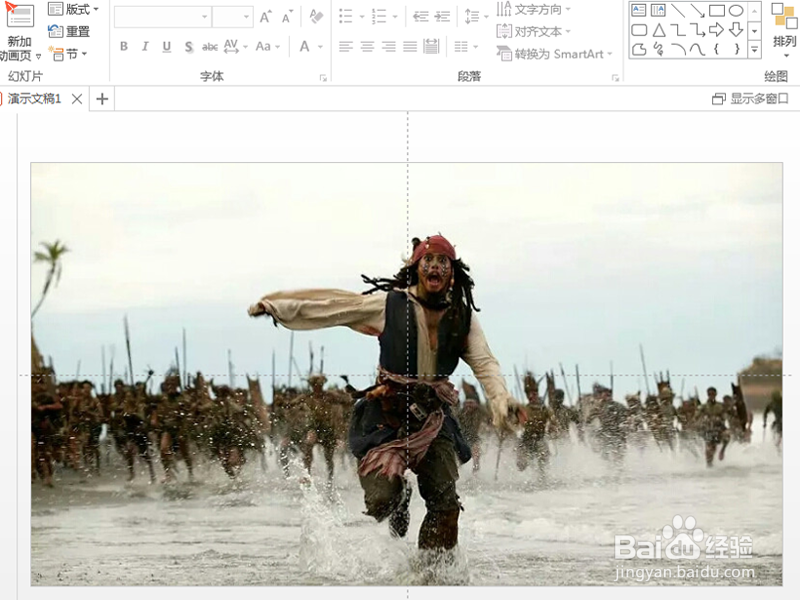Screen dimensions: 800x600
Task: Select the down block arrow shape
Action: [x=736, y=30]
